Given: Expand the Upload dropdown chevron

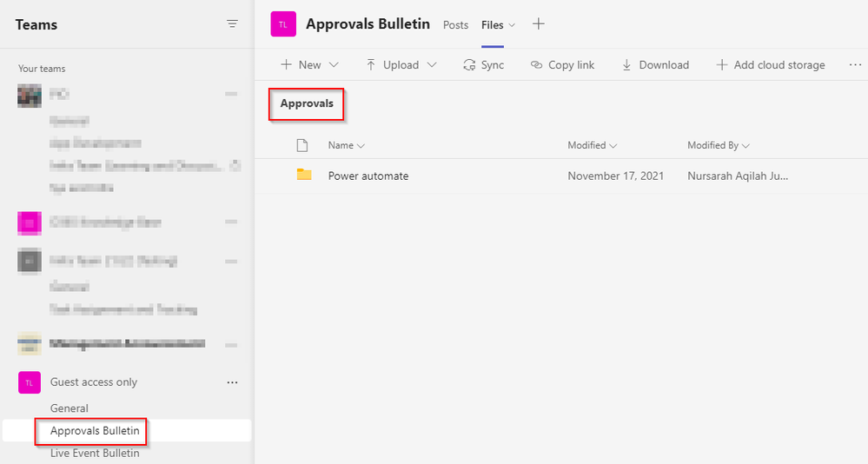Looking at the screenshot, I should pos(432,65).
